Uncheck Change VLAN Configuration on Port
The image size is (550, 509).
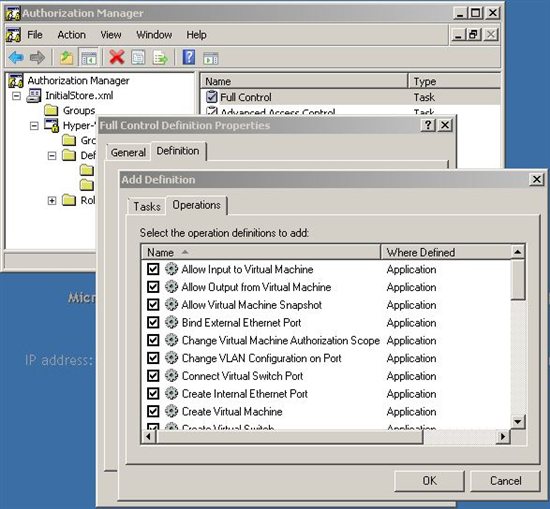153,358
